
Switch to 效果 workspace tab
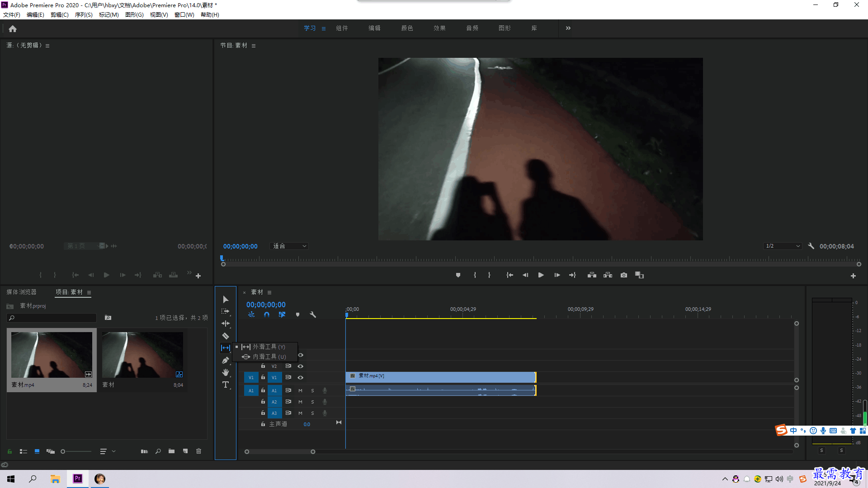tap(440, 28)
